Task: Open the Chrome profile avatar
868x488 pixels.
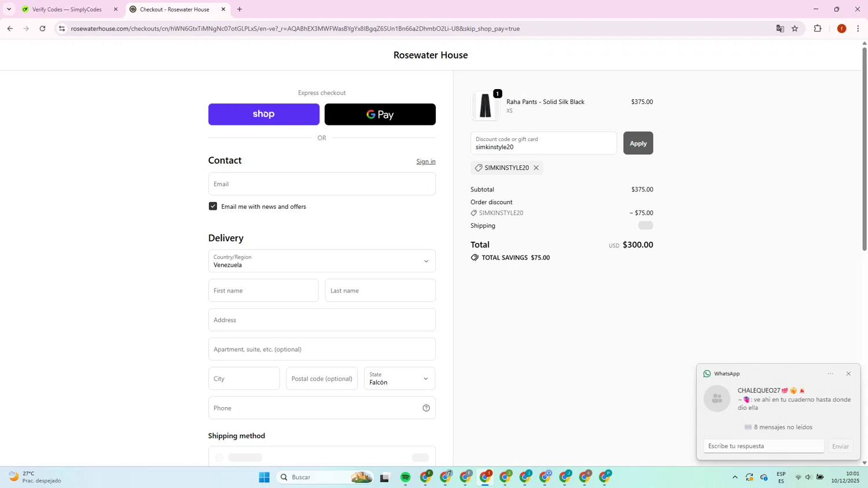Action: (x=841, y=28)
